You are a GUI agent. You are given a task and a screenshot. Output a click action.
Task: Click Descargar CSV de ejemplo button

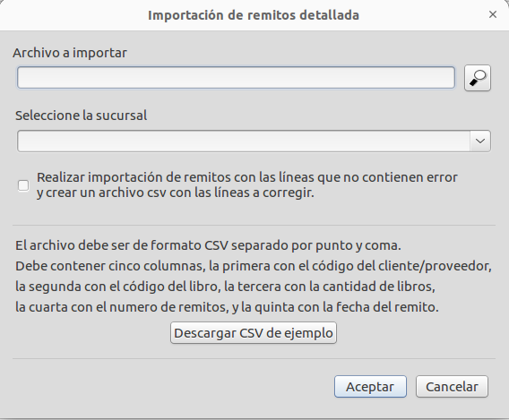pos(254,333)
